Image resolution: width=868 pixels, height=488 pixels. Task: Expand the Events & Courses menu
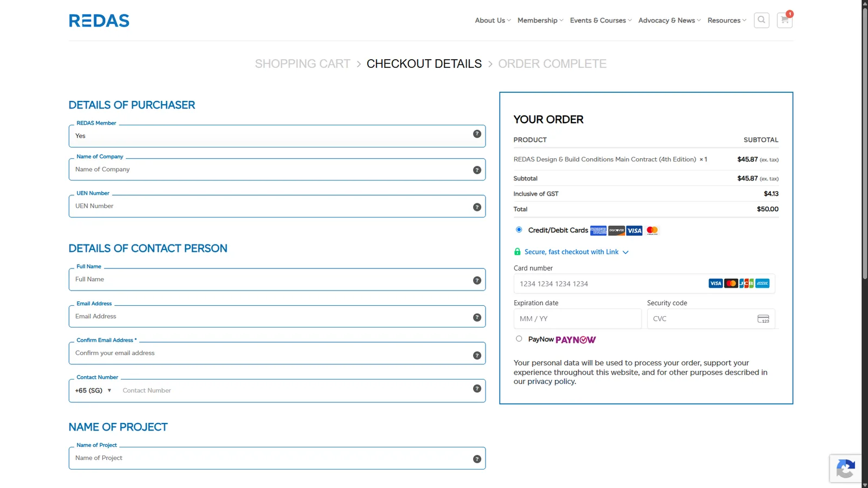point(601,21)
